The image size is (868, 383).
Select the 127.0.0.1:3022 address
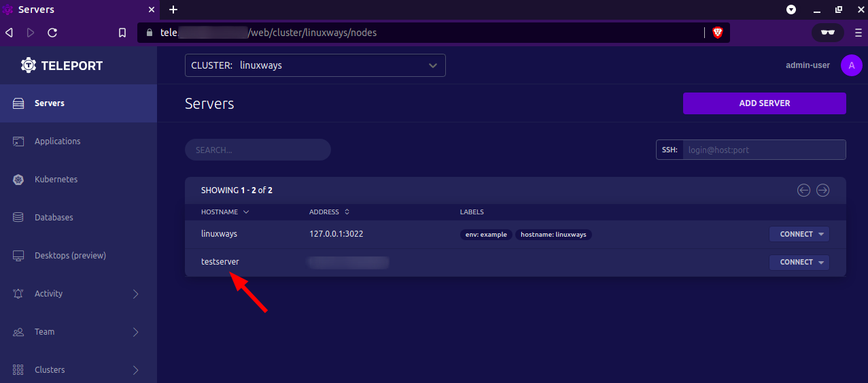tap(336, 233)
